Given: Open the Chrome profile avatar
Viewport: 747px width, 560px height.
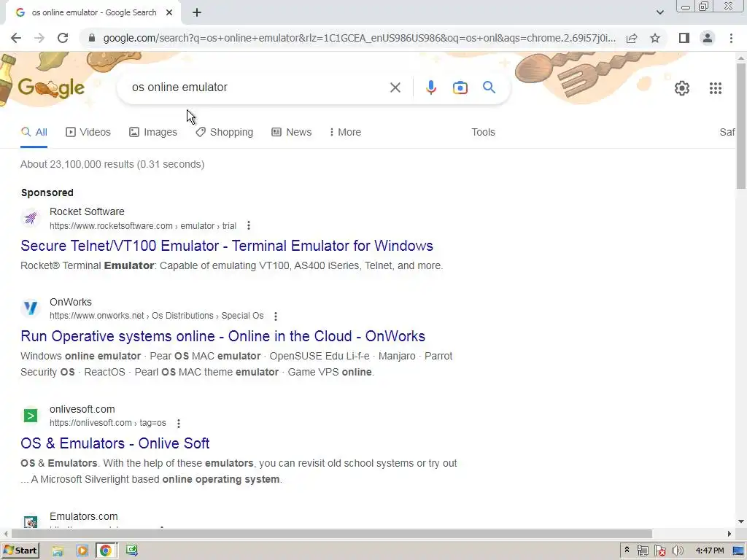Looking at the screenshot, I should point(708,38).
